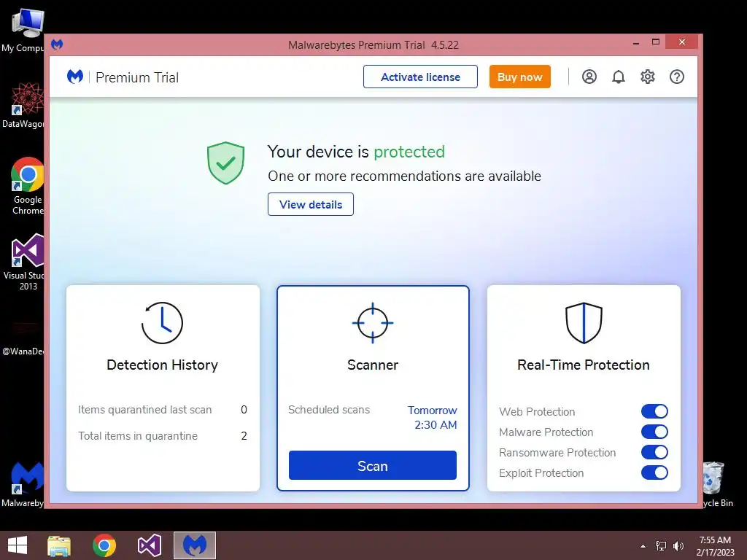
Task: Open Visual Studio from the taskbar
Action: tap(149, 545)
